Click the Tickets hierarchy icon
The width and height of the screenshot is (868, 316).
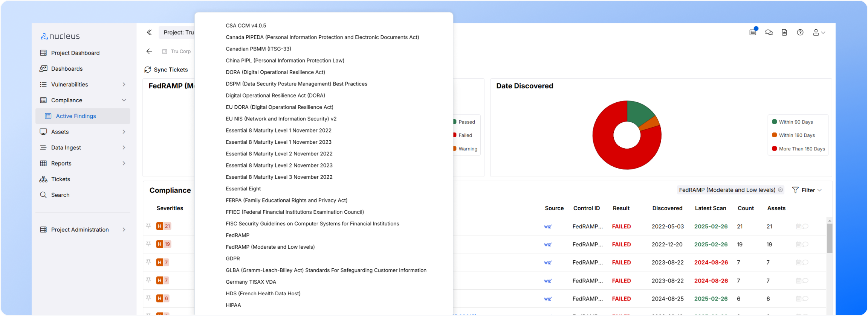(x=43, y=179)
